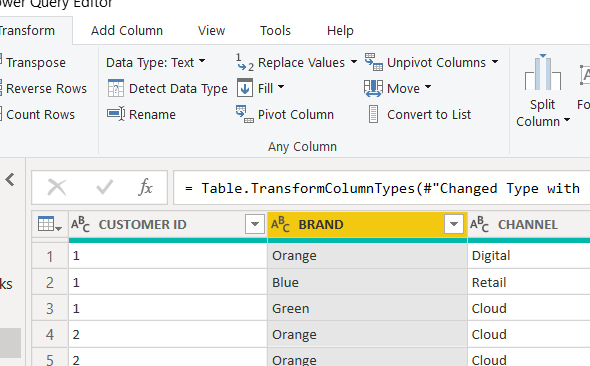Click Cloud cell in row 3
The image size is (590, 366).
[529, 308]
